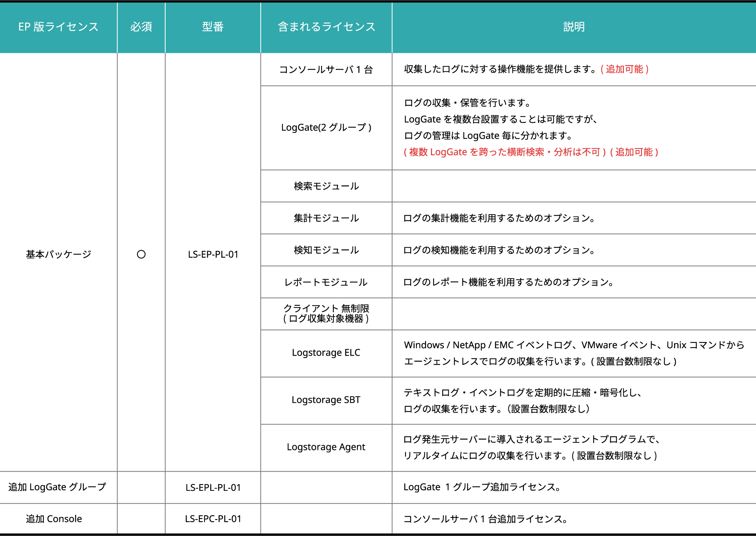This screenshot has height=536, width=756.
Task: Click the 必須 column header
Action: [141, 27]
